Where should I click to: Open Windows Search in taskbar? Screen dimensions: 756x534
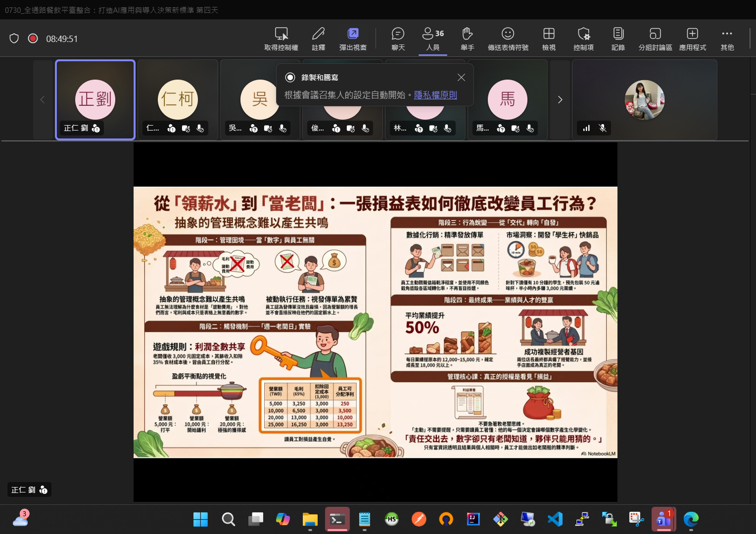pos(228,519)
